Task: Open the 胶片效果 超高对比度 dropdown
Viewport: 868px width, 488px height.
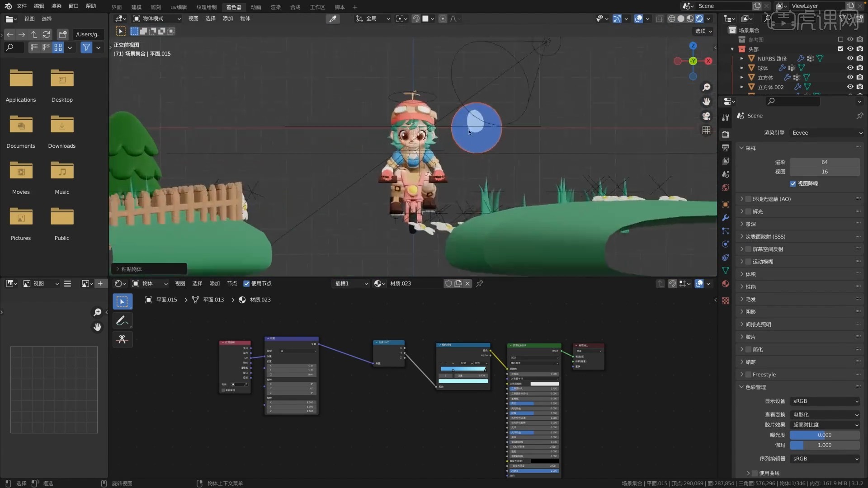Action: [826, 425]
